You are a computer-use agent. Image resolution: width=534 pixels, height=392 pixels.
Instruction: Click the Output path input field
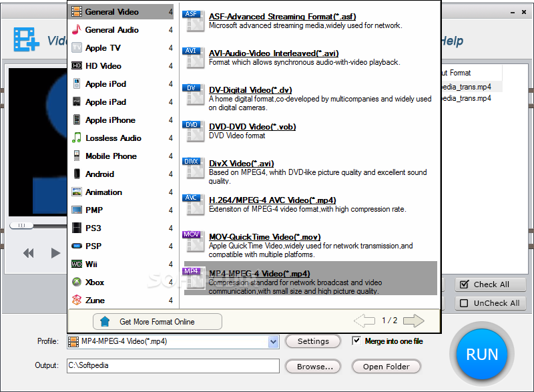[x=173, y=366]
